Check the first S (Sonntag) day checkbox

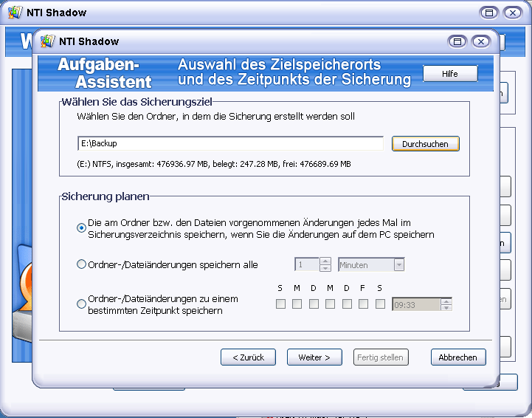click(280, 304)
